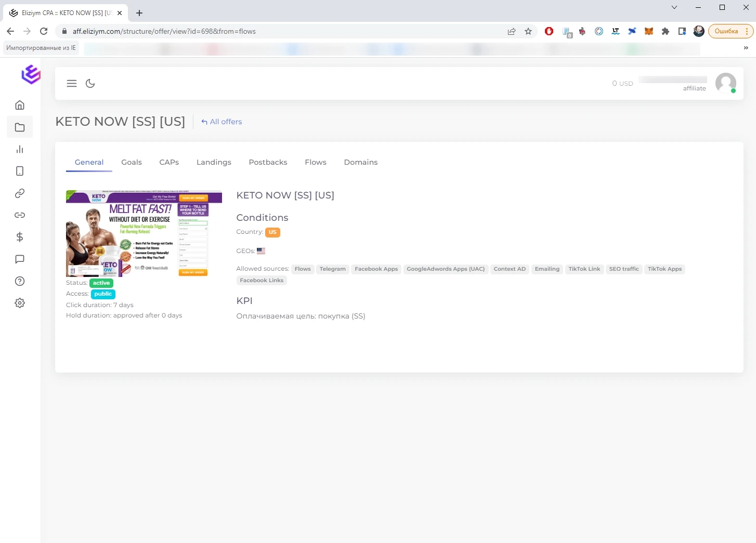Open a new browser tab
The image size is (756, 543).
[x=139, y=13]
